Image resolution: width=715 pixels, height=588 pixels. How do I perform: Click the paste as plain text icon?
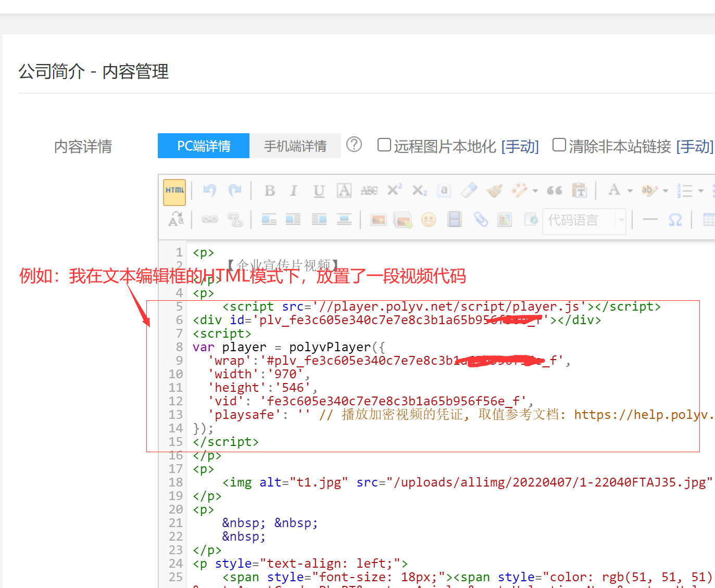(x=579, y=190)
